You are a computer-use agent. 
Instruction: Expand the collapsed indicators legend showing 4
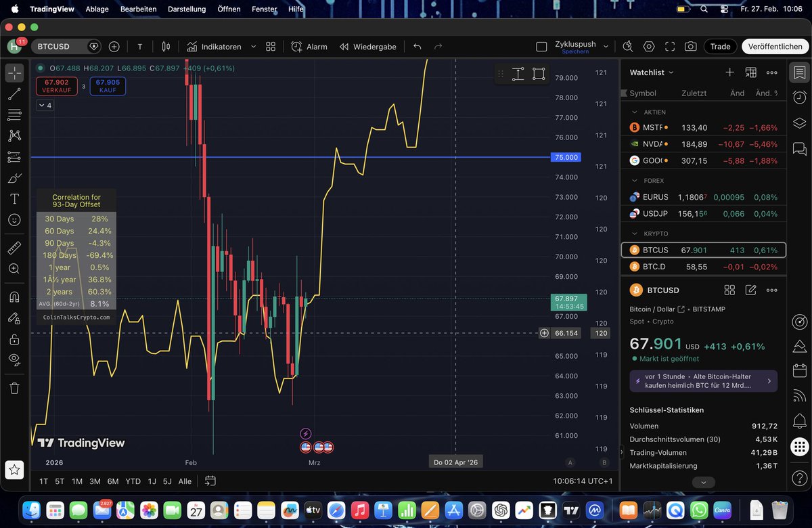(x=45, y=106)
